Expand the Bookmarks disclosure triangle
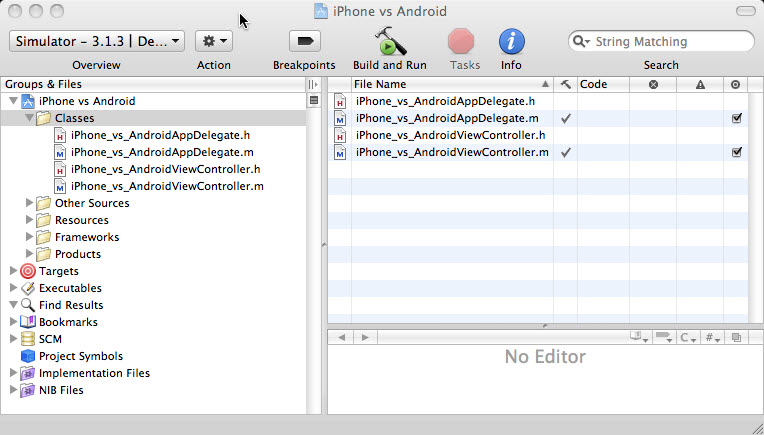Screen dimensions: 764x435 [x=14, y=322]
